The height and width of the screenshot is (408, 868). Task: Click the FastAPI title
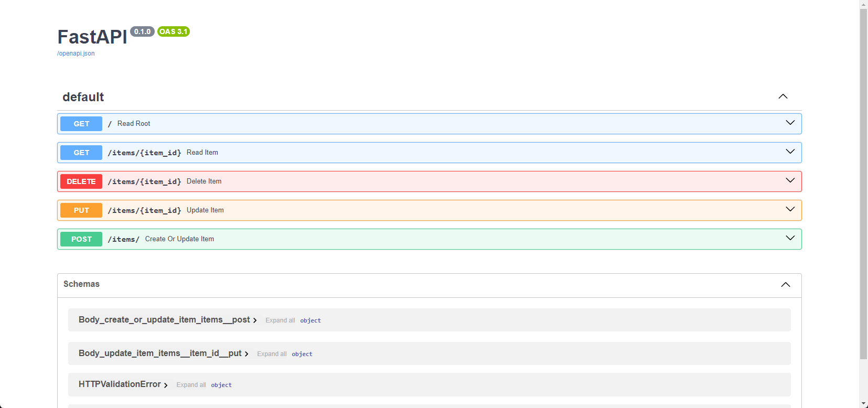pos(92,37)
